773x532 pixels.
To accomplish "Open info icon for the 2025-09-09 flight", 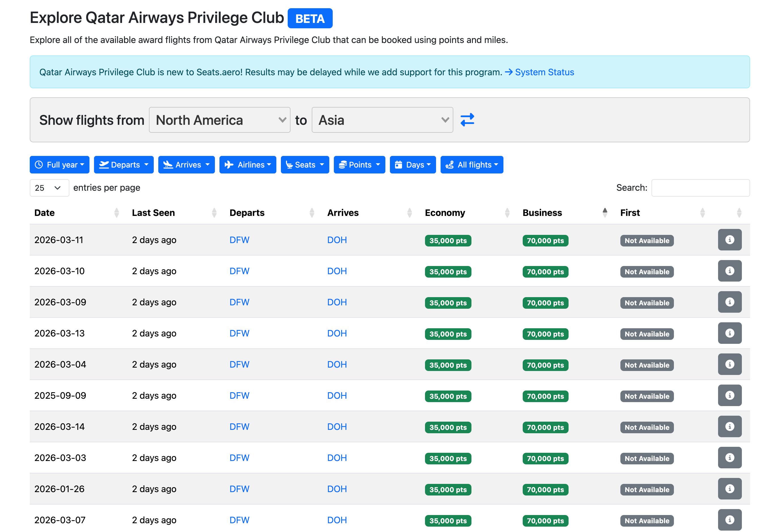I will point(729,396).
